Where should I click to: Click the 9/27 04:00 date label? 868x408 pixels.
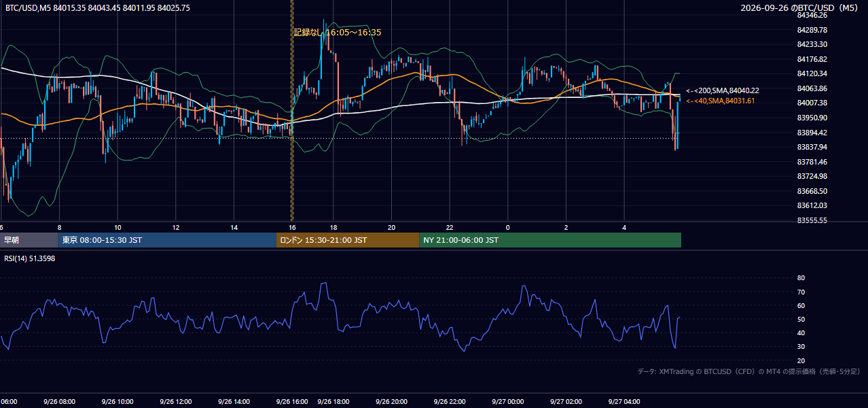(x=625, y=402)
